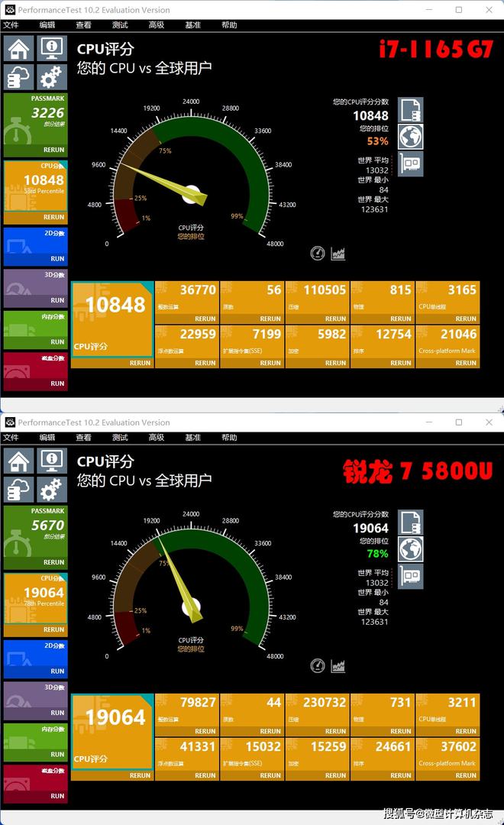Click save result file icon beside score 10848
The width and height of the screenshot is (504, 825).
[x=410, y=110]
